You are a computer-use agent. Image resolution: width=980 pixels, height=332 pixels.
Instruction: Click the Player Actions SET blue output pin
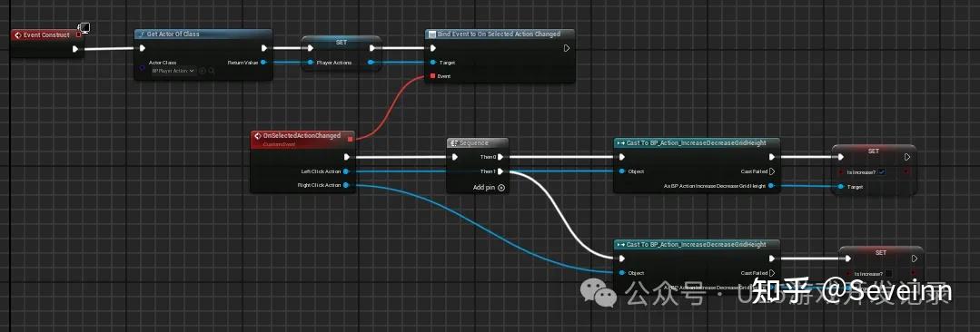pyautogui.click(x=371, y=62)
